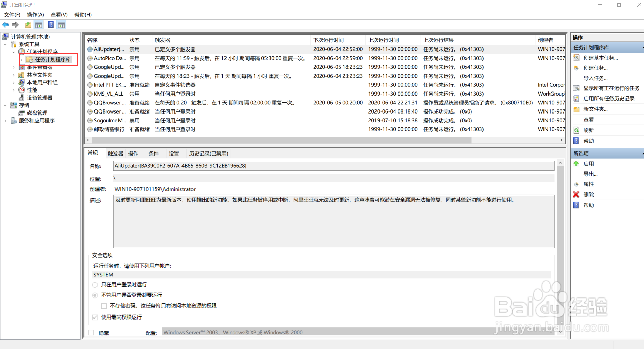Select the SogoulmeM... task row
This screenshot has width=644, height=349.
click(x=325, y=121)
